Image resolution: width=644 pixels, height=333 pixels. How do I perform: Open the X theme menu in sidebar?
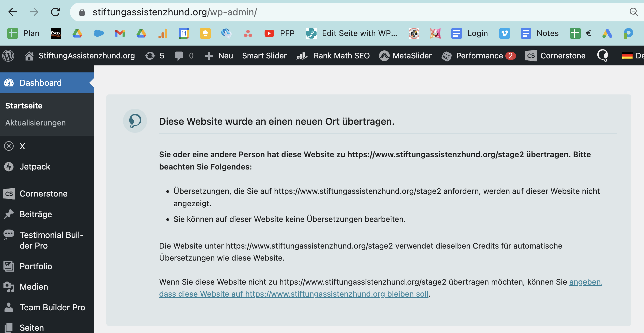point(47,146)
